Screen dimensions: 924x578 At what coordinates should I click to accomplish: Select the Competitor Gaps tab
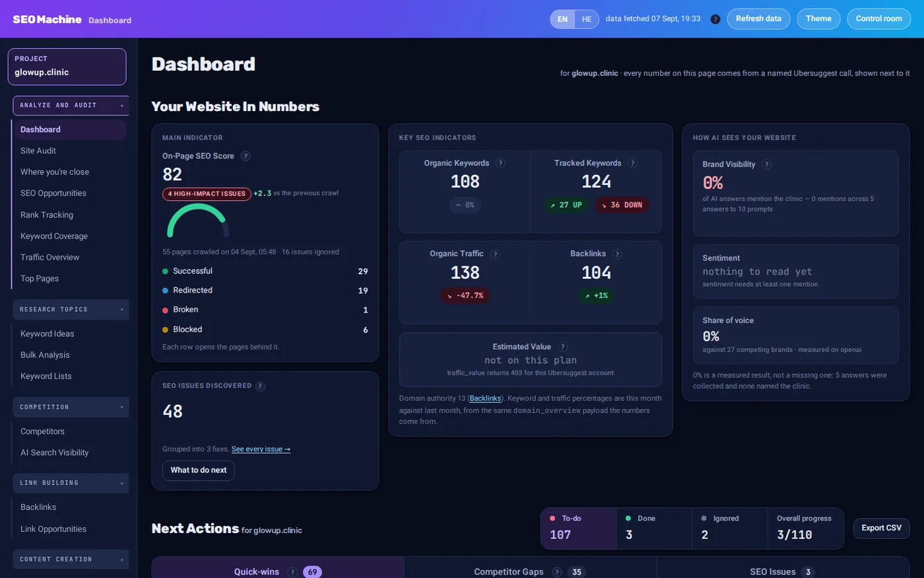pos(530,568)
